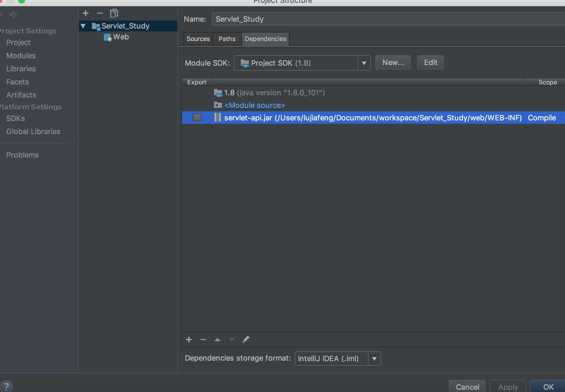Click the forward navigation arrow icon
This screenshot has height=392, width=565.
(x=13, y=14)
